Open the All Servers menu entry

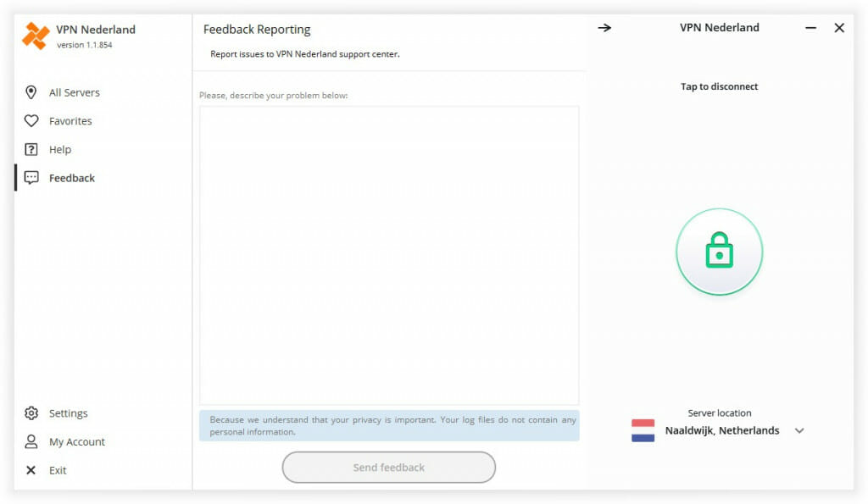point(75,92)
